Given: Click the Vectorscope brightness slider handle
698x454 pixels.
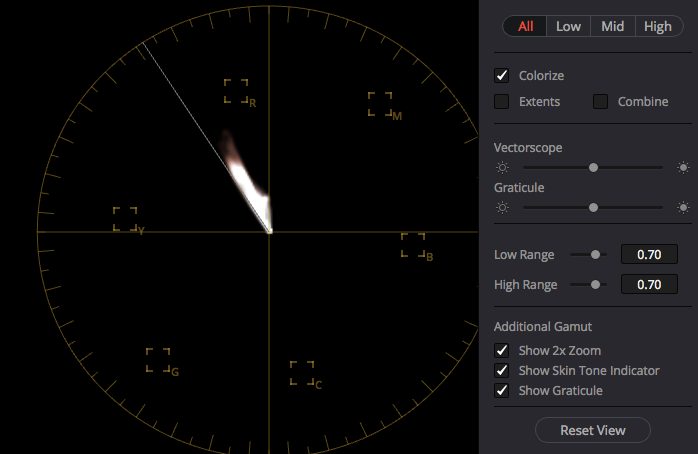Looking at the screenshot, I should [593, 167].
